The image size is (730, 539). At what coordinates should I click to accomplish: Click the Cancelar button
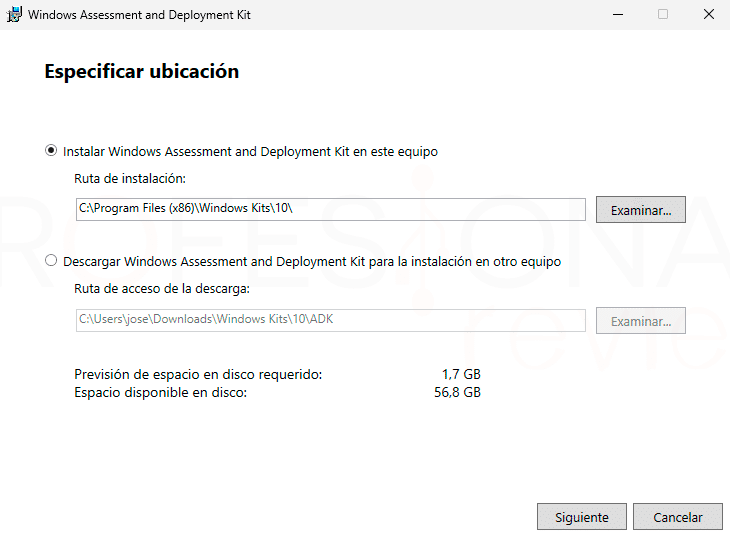(x=677, y=517)
